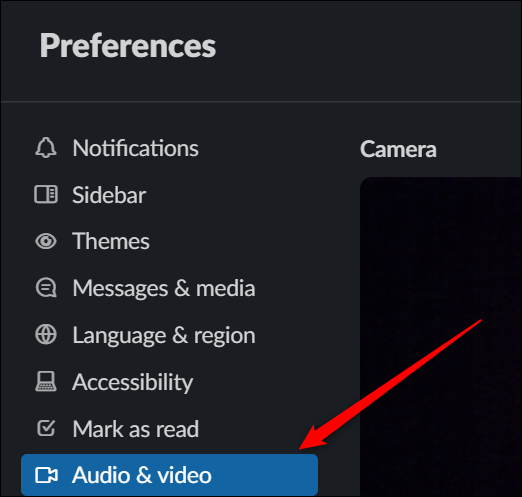The image size is (522, 497).
Task: Click the Preferences dialog title
Action: [128, 46]
